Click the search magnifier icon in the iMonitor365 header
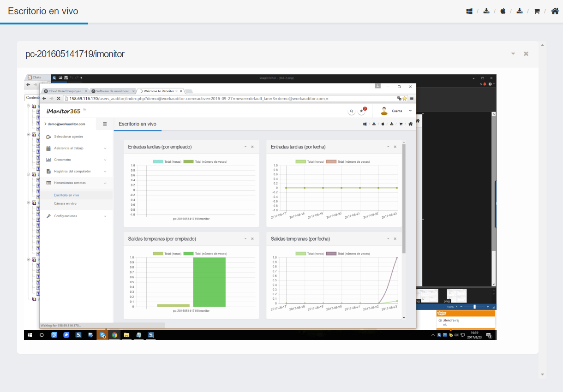Image resolution: width=563 pixels, height=392 pixels. pos(351,111)
